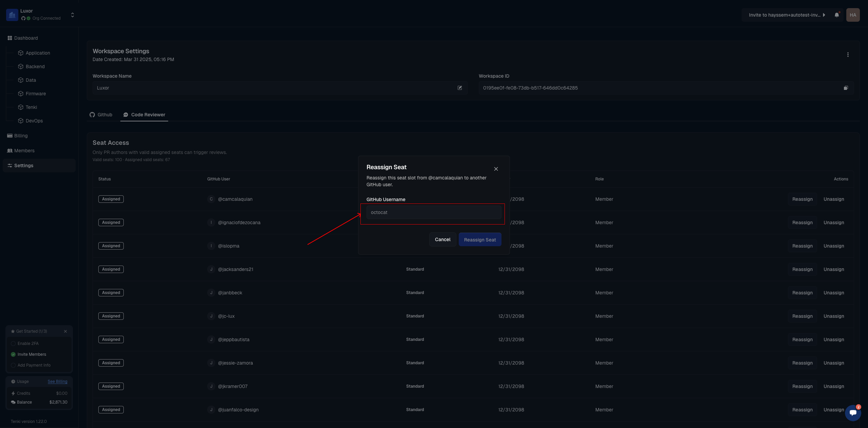Click the blue Reassign Seat button
Image resolution: width=868 pixels, height=428 pixels.
(x=480, y=240)
